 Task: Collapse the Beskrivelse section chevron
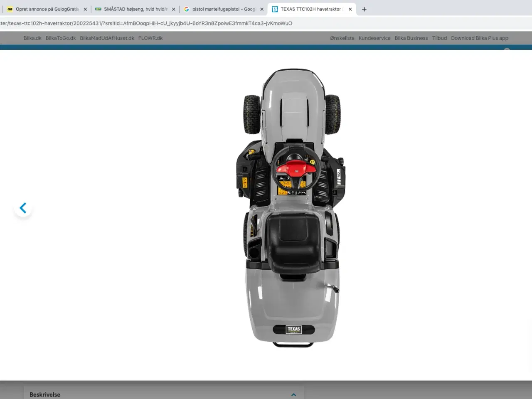[293, 394]
